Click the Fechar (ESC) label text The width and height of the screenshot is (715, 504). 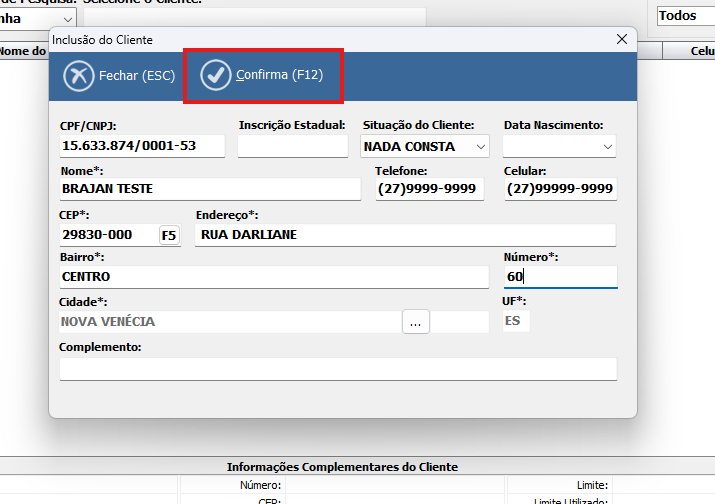[137, 76]
